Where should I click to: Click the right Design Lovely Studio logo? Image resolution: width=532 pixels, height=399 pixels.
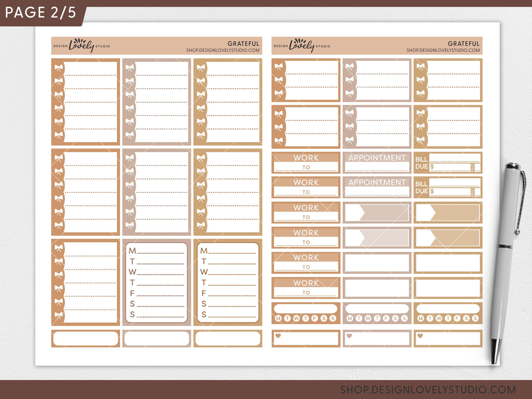(x=302, y=45)
